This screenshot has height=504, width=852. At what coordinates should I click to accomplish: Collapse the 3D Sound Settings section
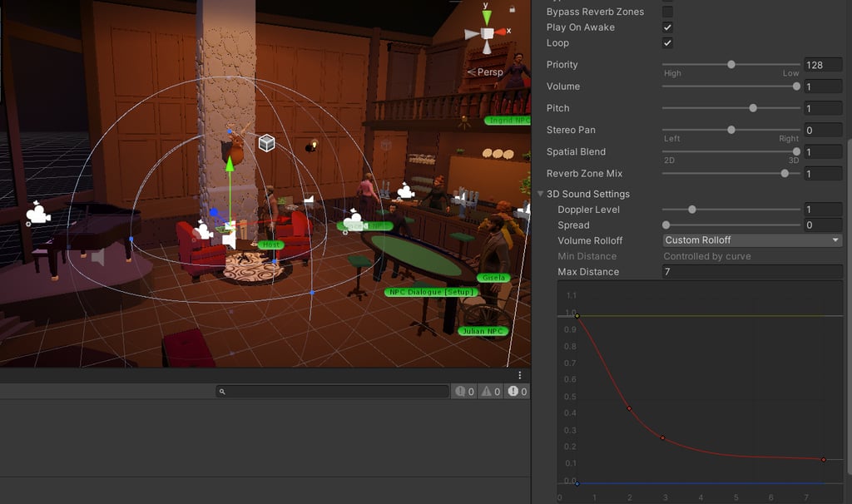540,194
